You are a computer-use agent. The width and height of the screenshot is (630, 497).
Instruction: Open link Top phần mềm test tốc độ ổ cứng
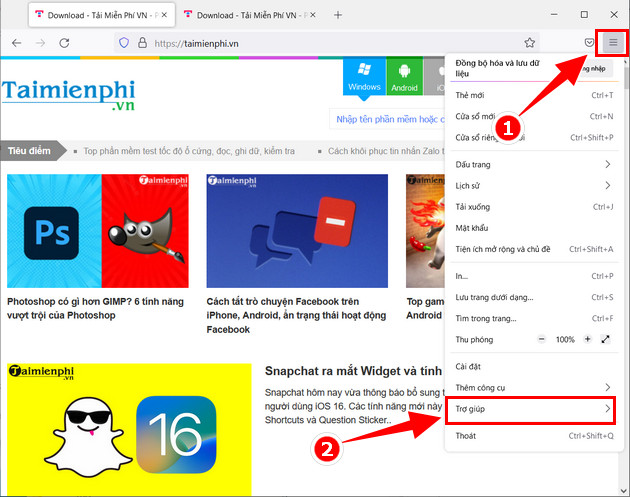189,151
